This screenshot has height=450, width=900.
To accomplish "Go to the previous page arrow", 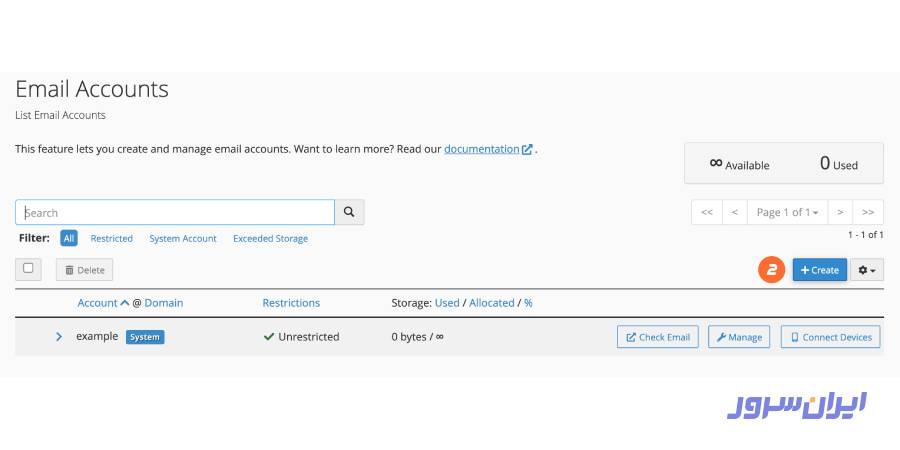I will [x=735, y=212].
